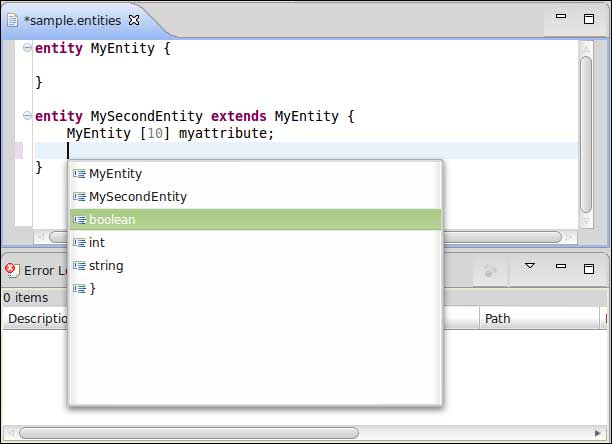Click the icon beside the string proposal
This screenshot has height=444, width=612.
[79, 266]
